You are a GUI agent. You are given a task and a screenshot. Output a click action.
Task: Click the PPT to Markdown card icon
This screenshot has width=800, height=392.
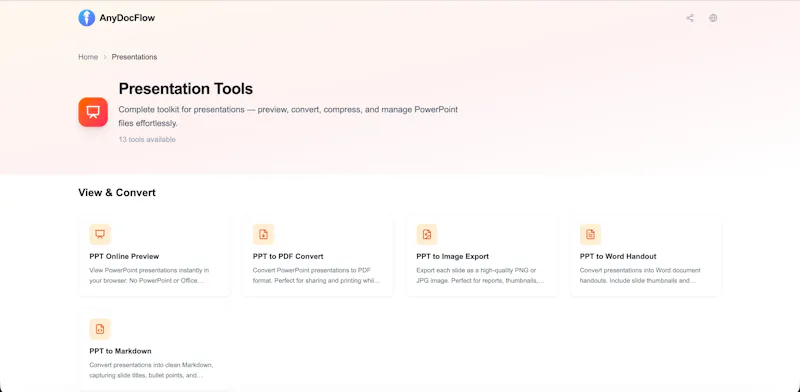pyautogui.click(x=100, y=329)
